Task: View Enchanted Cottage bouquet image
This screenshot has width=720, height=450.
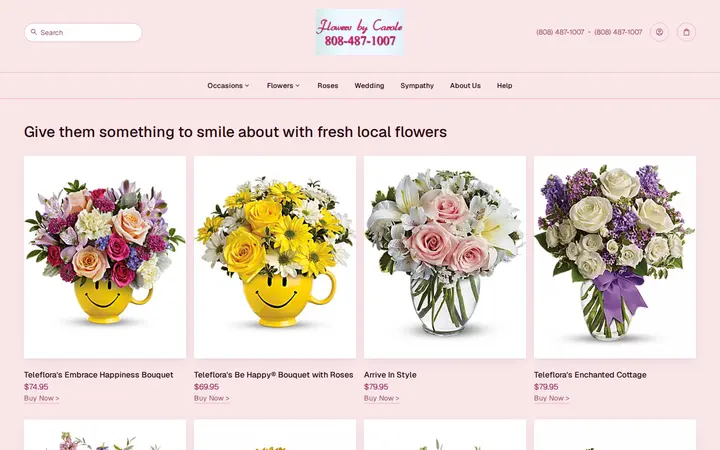Action: (615, 257)
